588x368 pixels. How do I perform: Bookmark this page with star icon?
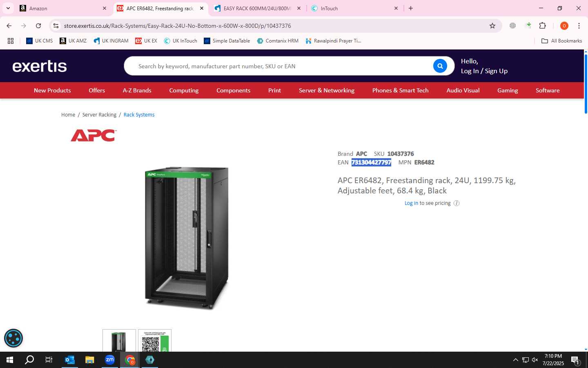point(492,26)
